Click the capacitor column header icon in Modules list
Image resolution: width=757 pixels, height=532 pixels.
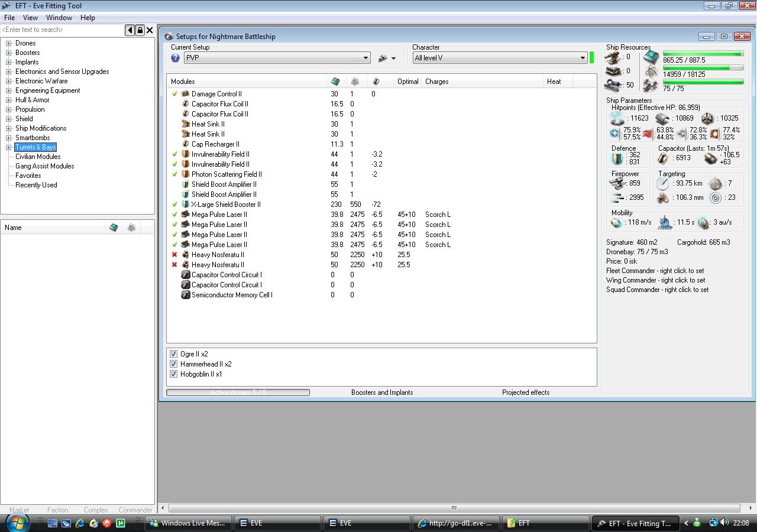click(376, 82)
